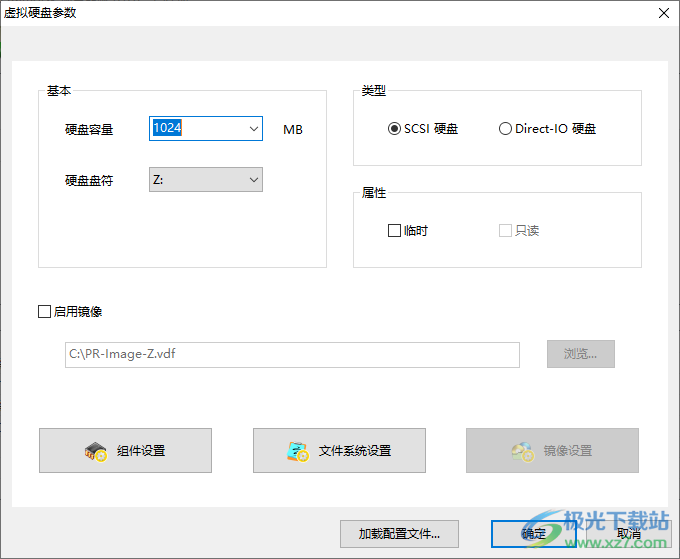680x559 pixels.
Task: Open 文件系统设置 settings
Action: pyautogui.click(x=339, y=451)
